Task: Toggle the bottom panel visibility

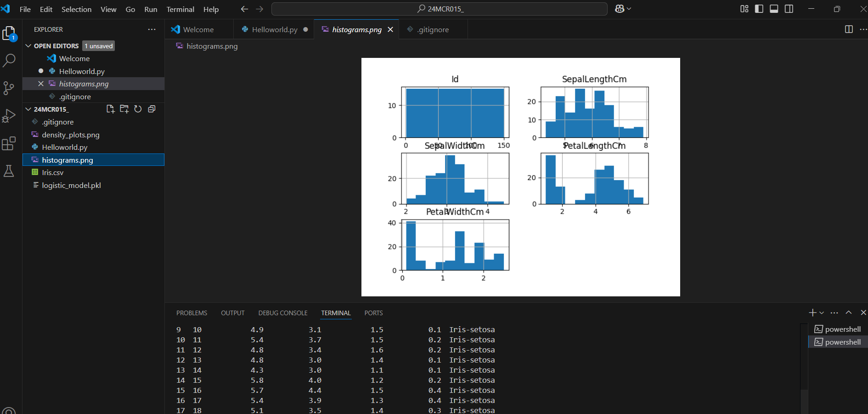Action: click(774, 9)
